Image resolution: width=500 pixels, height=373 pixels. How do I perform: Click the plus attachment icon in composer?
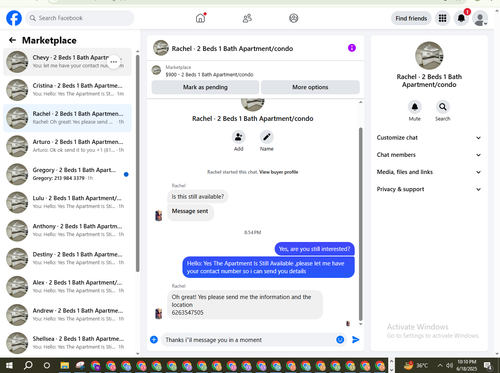tap(154, 340)
